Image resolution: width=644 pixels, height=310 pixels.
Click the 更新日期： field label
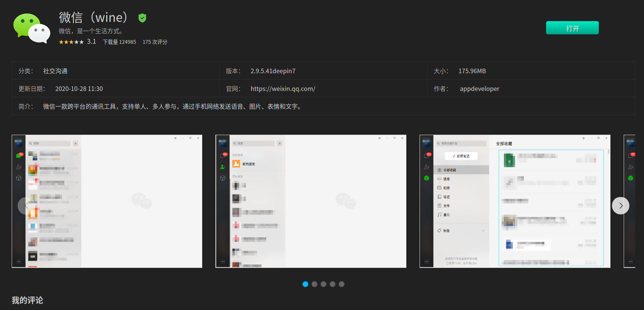pyautogui.click(x=32, y=89)
